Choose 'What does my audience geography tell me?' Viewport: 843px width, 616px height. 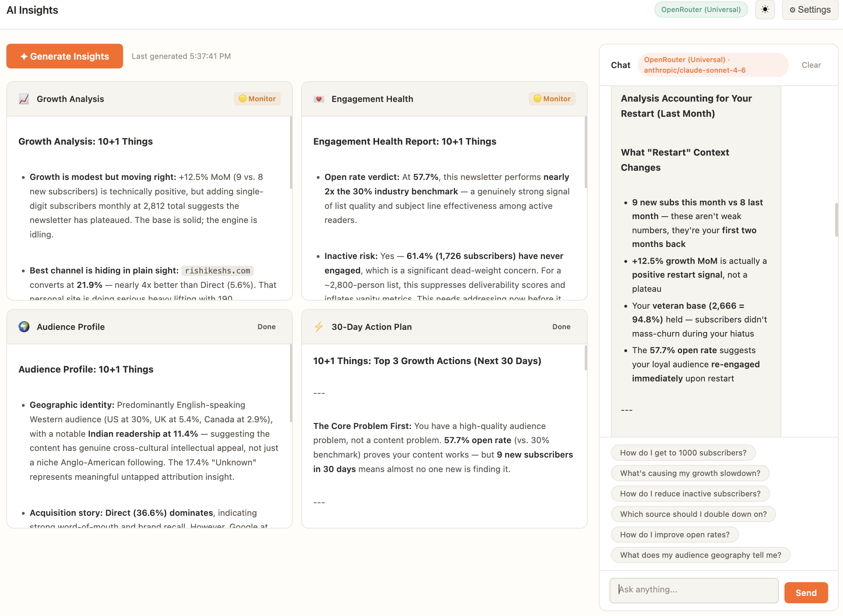click(700, 555)
